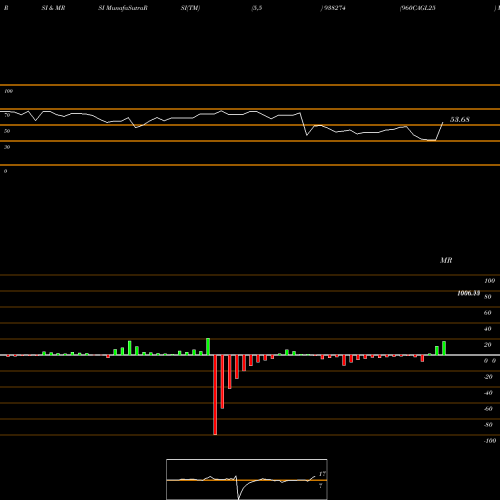Click the MR axis label 100
Viewport: 500px width, 500px height.
(490, 281)
